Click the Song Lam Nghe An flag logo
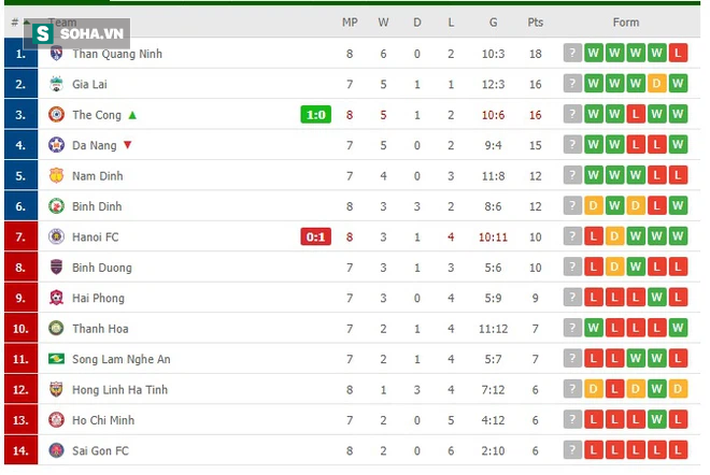 56,359
